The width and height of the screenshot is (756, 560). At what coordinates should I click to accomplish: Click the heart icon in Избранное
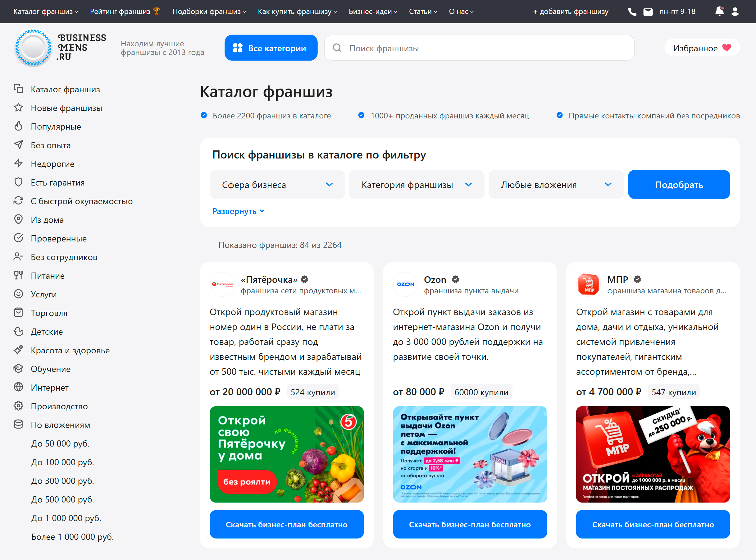click(x=726, y=48)
